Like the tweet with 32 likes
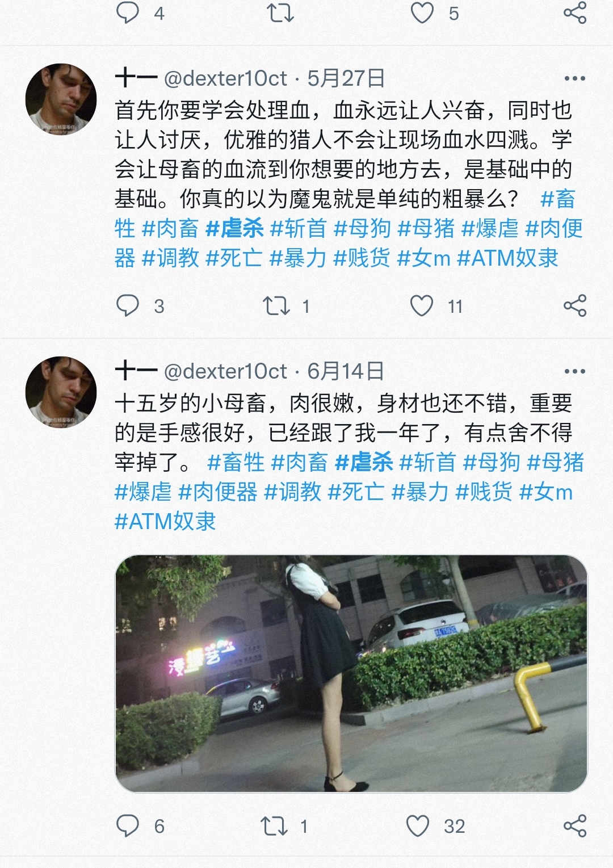 click(x=418, y=825)
